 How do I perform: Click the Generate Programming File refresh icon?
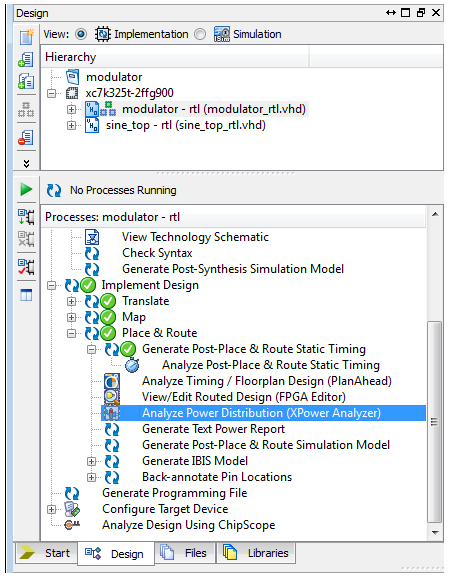click(72, 493)
